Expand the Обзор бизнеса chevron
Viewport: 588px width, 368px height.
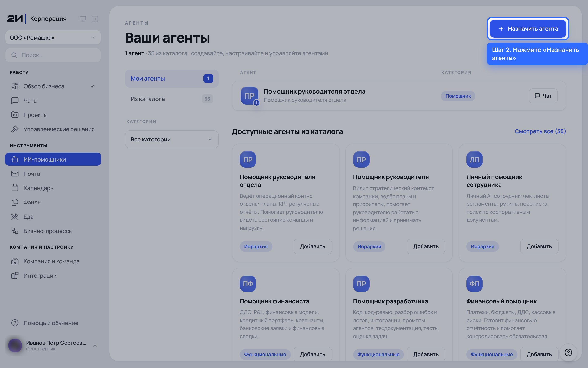point(92,86)
